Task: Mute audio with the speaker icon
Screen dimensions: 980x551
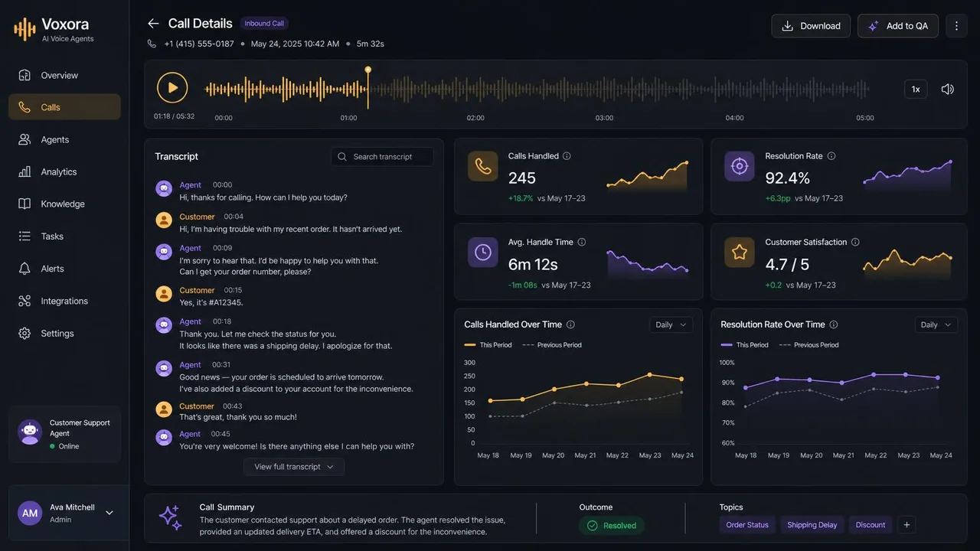Action: click(947, 89)
